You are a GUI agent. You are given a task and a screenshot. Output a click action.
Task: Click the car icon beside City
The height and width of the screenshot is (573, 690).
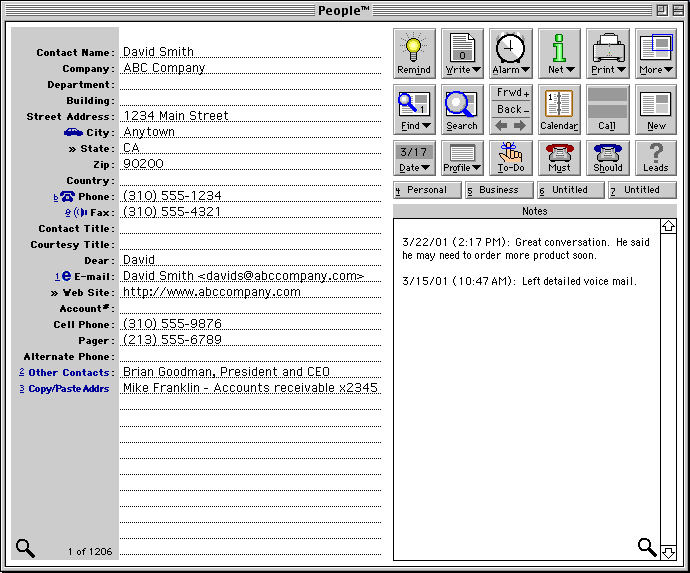coord(73,132)
